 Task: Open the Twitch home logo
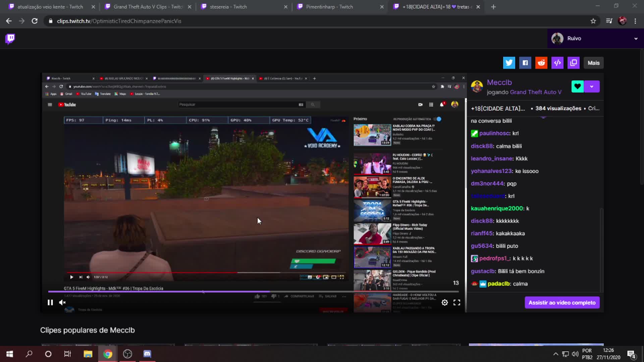(10, 39)
